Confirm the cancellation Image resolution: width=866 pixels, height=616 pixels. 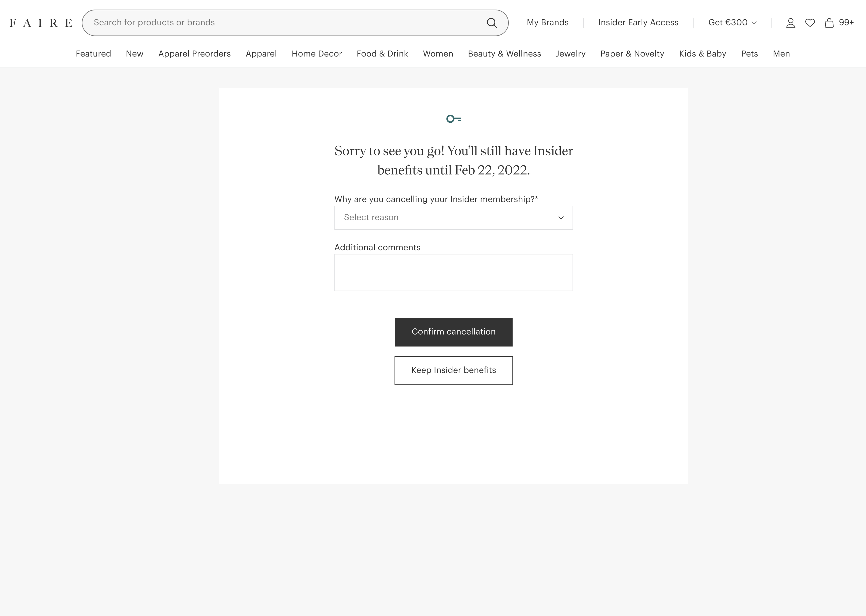tap(454, 332)
